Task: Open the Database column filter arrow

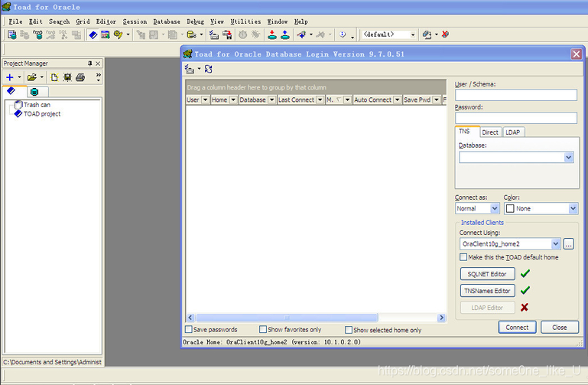Action: click(x=272, y=100)
